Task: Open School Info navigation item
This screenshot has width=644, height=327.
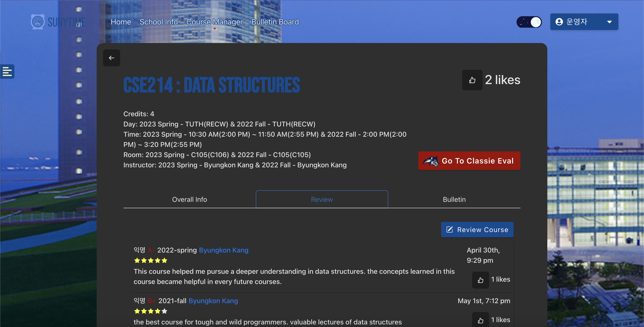Action: 158,22
